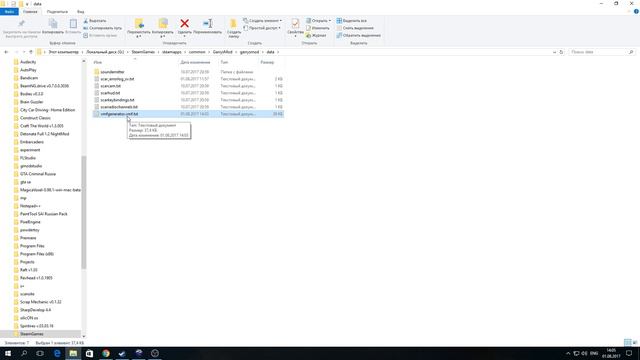Screen dimensions: 640x360
Task: Select SteamGames folder in navigation tree
Action: 31,334
